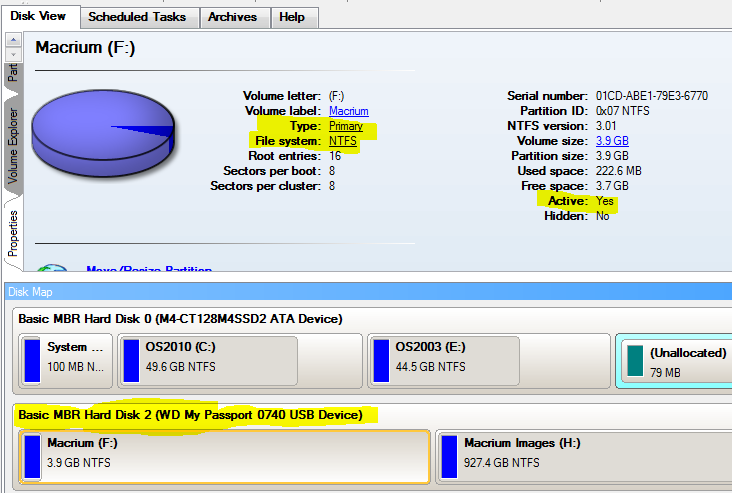This screenshot has height=493, width=732.
Task: Click the disk usage pie chart
Action: (103, 133)
